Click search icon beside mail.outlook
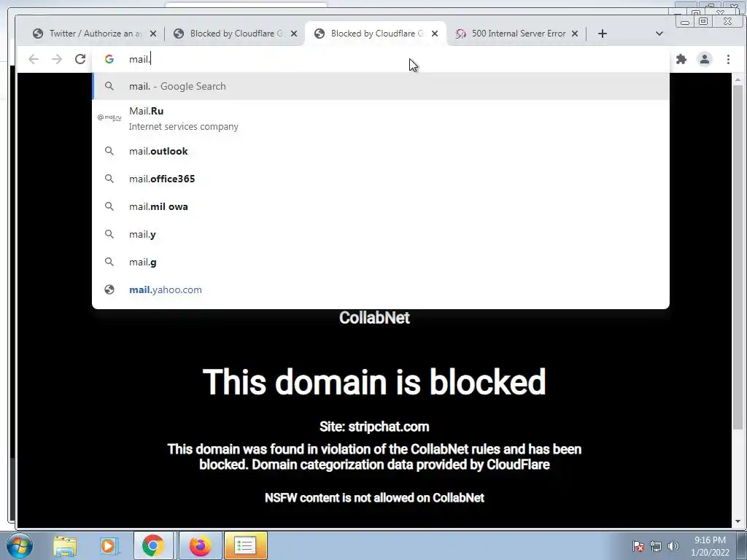 109,151
